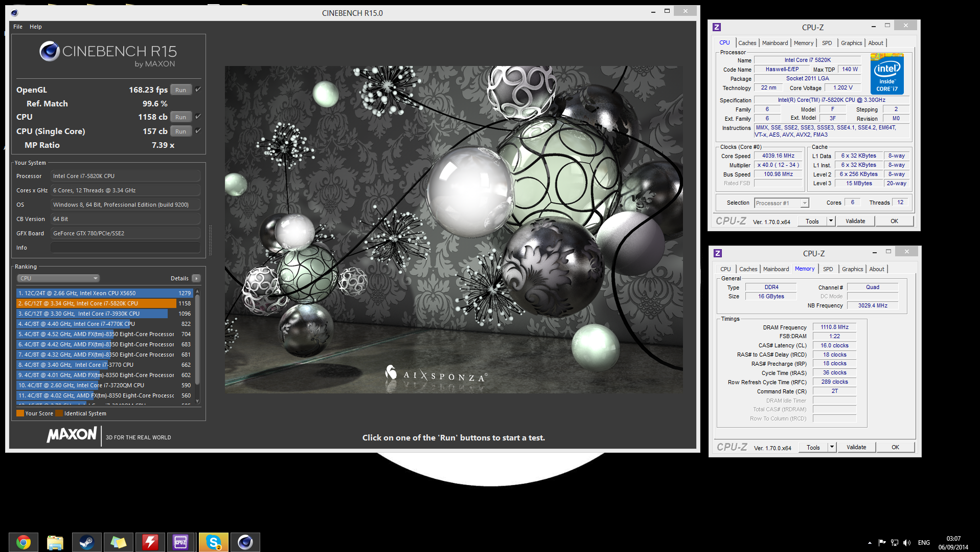980x552 pixels.
Task: Click ENG language indicator in tray
Action: click(924, 543)
